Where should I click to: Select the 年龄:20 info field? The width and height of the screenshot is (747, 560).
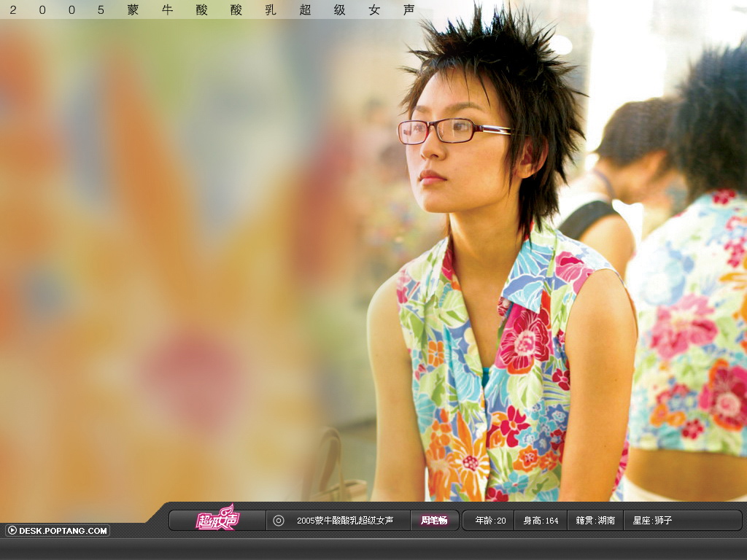coord(490,521)
